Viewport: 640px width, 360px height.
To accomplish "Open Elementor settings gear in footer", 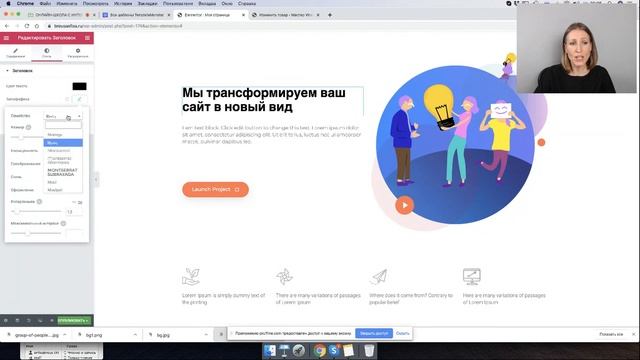I will 6,320.
